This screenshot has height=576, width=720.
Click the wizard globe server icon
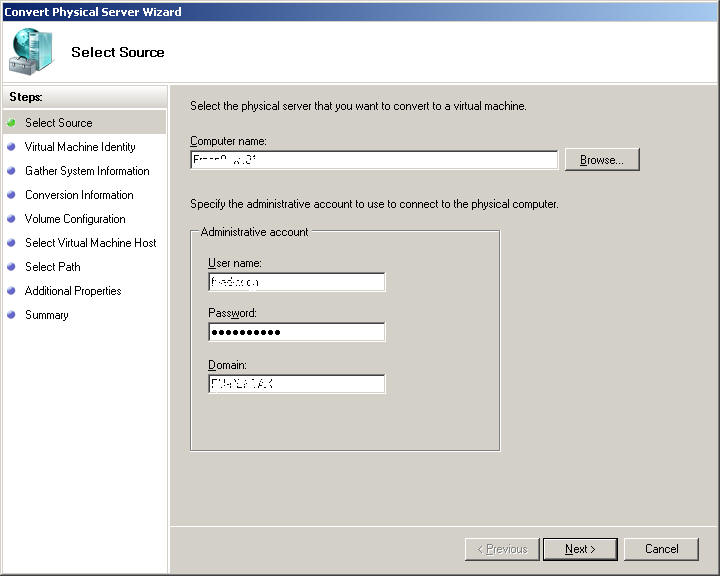(31, 51)
